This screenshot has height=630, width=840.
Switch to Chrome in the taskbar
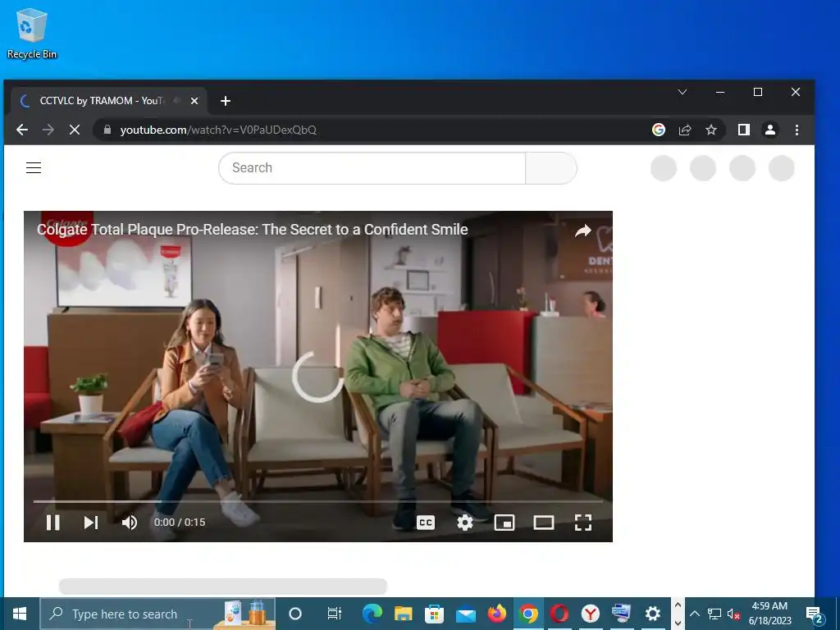click(x=528, y=614)
